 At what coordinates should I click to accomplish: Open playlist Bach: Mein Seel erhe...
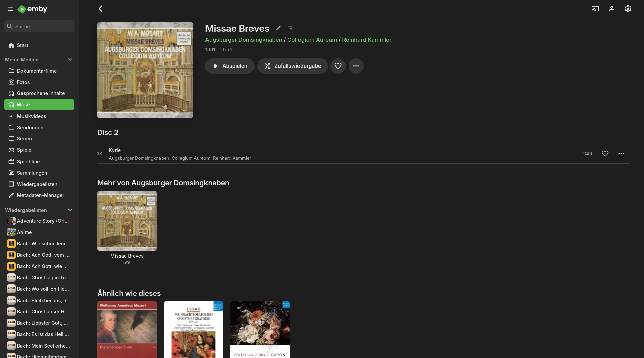pyautogui.click(x=39, y=346)
